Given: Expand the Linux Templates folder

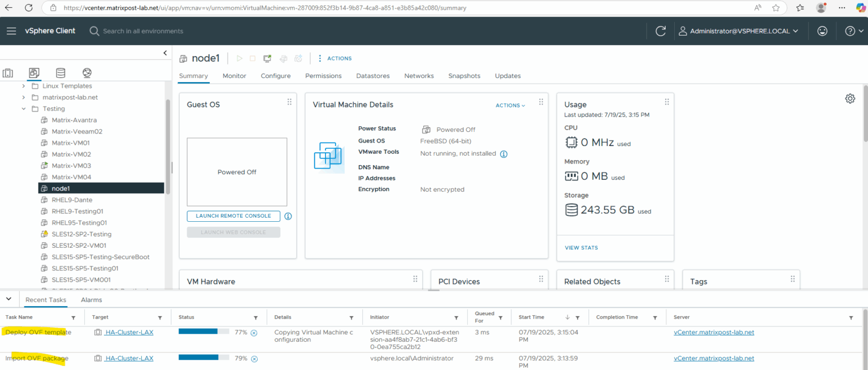Looking at the screenshot, I should point(23,85).
